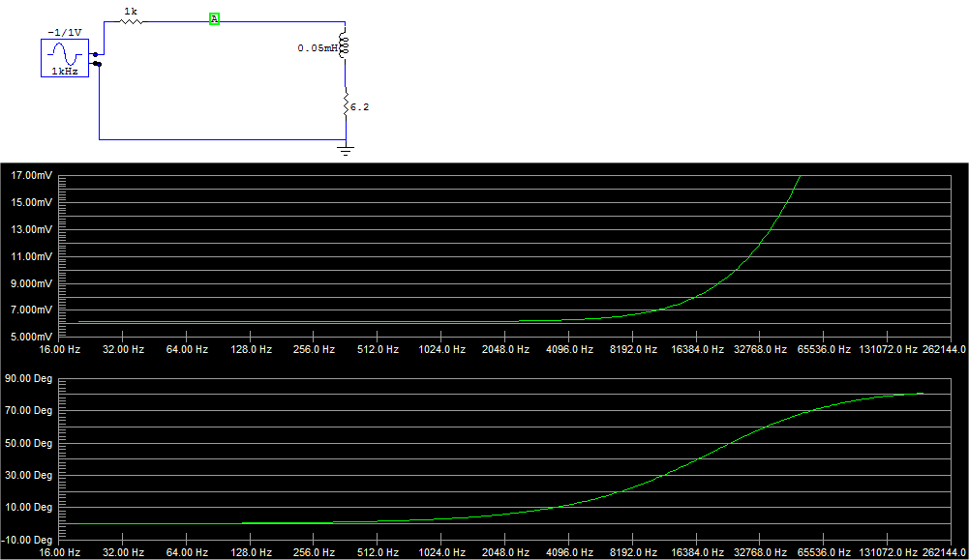Click 65536.0 Hz under the millivolt plot
The width and height of the screenshot is (969, 560).
coord(824,349)
